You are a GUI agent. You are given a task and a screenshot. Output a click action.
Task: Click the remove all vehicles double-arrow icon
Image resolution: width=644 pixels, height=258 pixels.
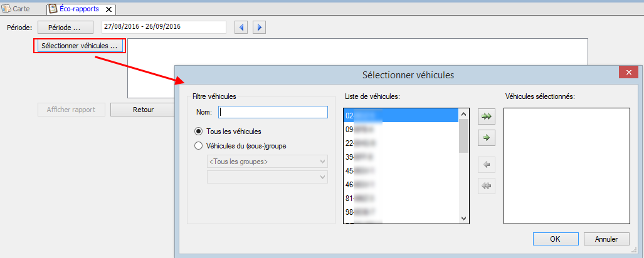(x=486, y=185)
